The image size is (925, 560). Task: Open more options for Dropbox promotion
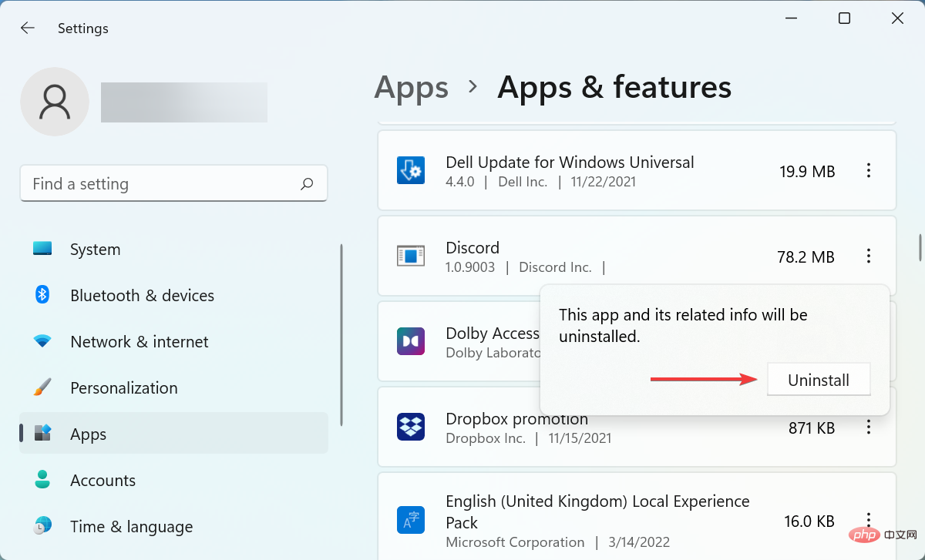(x=869, y=428)
